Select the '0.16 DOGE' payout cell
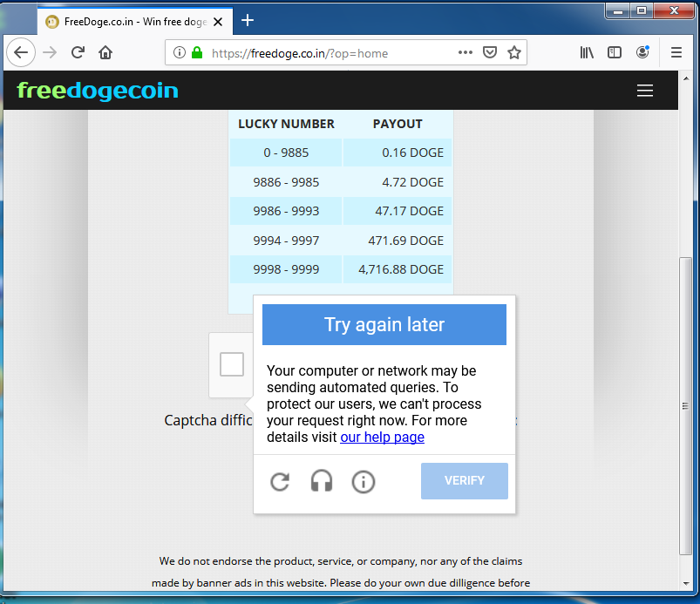The height and width of the screenshot is (604, 700). (398, 153)
